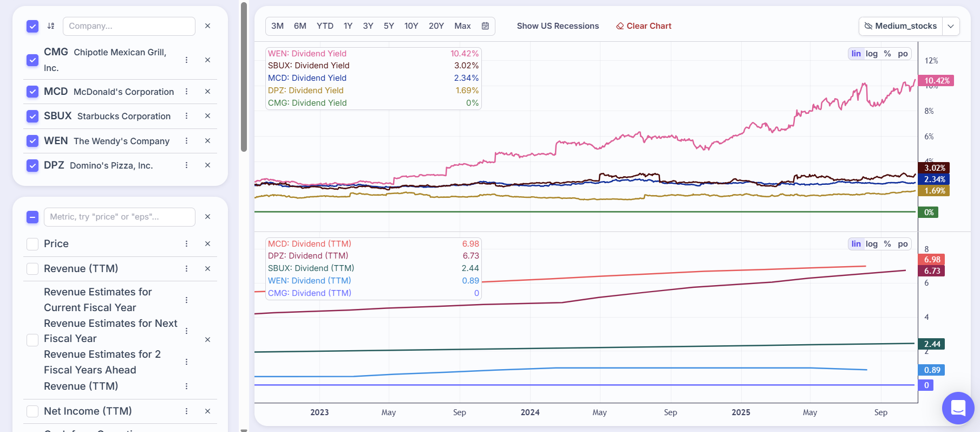Switch Dividend (TTM) chart to log scale
The image size is (980, 432).
coord(872,244)
